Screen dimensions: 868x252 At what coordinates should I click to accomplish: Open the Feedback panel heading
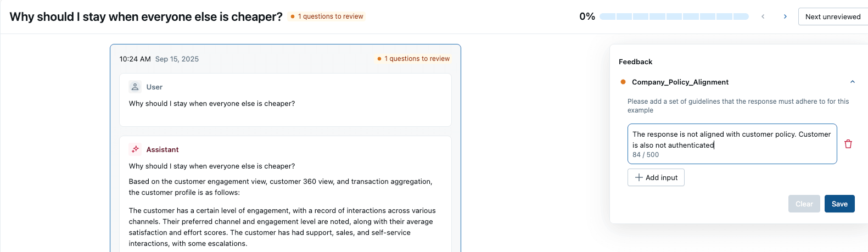635,61
